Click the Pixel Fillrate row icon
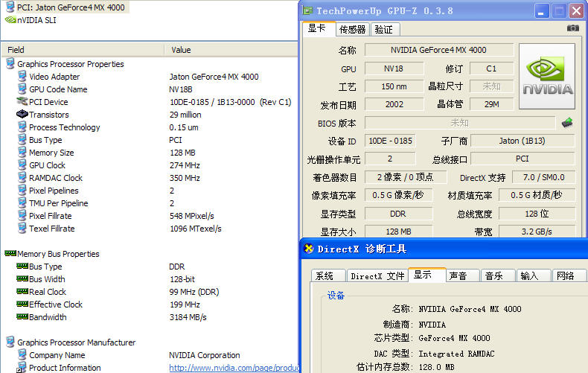Screen dimensions: 588x373 click(22, 215)
